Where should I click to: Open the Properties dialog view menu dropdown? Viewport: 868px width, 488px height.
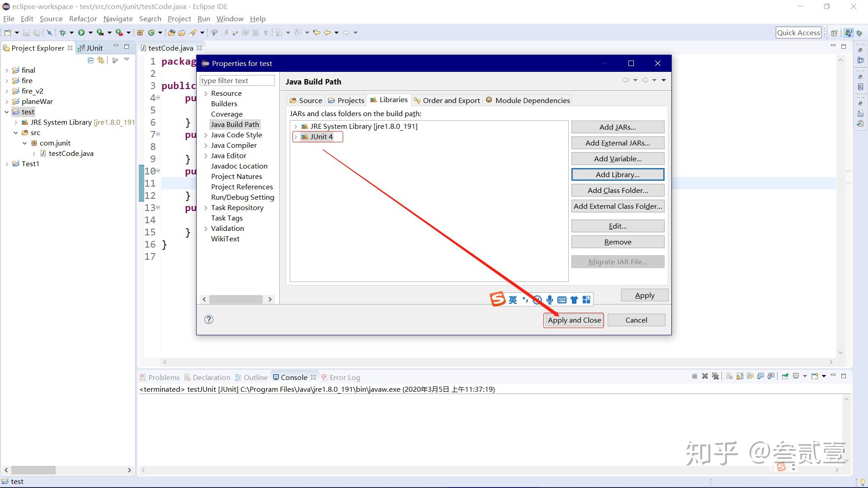664,80
